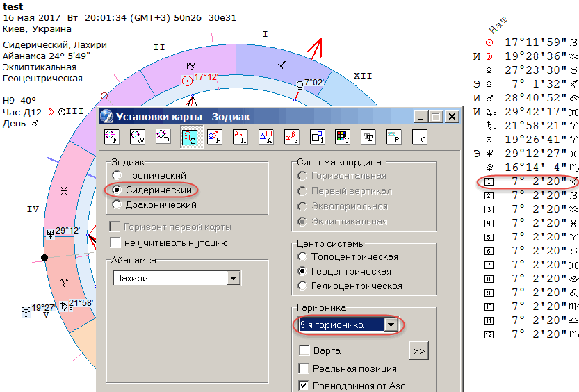Select Геоцентрическая system center option
579x392 pixels.
(302, 271)
